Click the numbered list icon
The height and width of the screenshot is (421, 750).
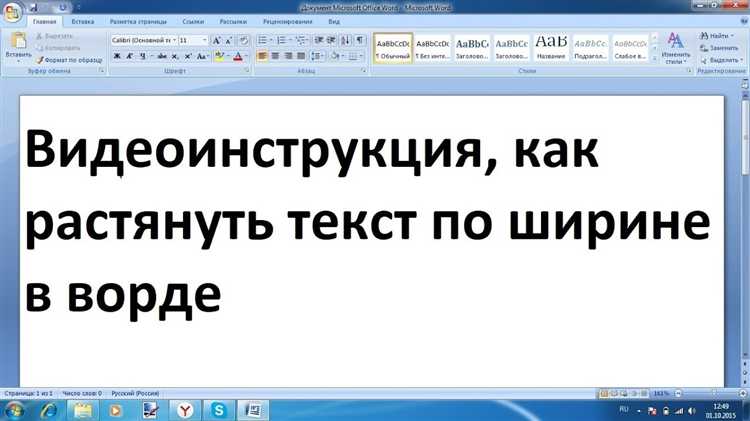click(x=280, y=40)
